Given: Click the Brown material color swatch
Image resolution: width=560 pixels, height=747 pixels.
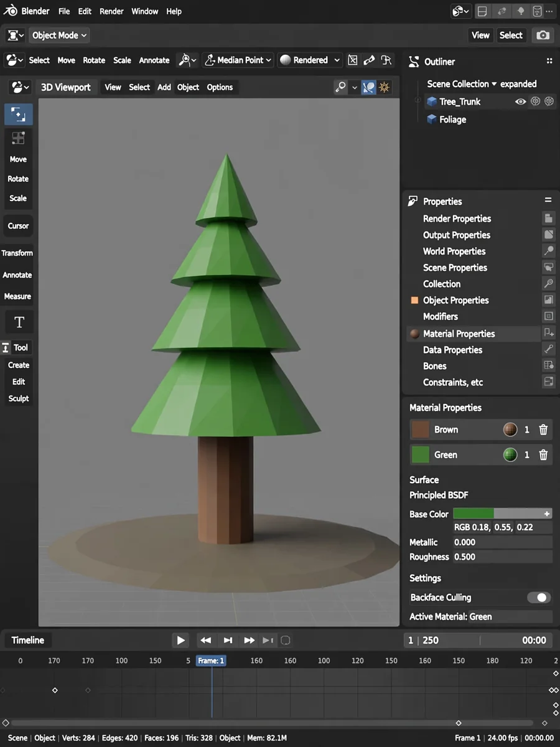Looking at the screenshot, I should [421, 430].
